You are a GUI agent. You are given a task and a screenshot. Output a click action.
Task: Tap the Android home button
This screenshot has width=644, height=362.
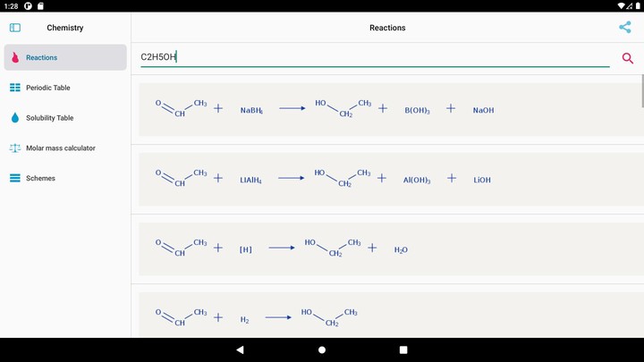click(x=322, y=349)
